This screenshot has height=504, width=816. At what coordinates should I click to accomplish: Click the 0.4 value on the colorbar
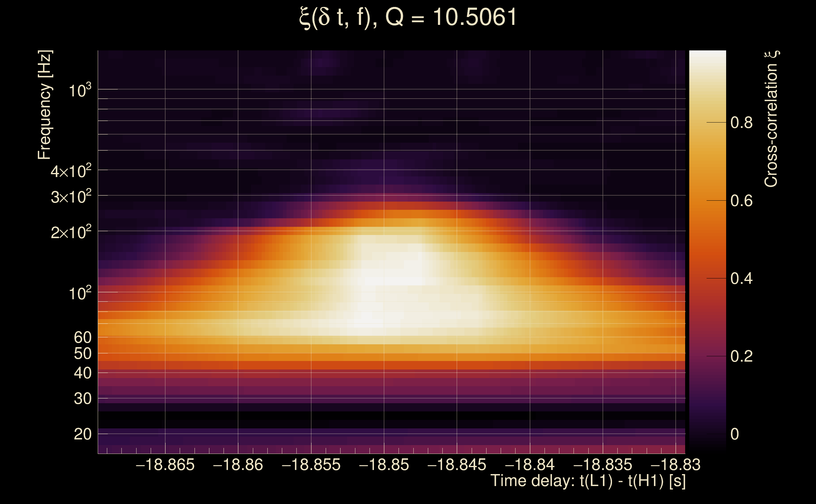click(741, 278)
